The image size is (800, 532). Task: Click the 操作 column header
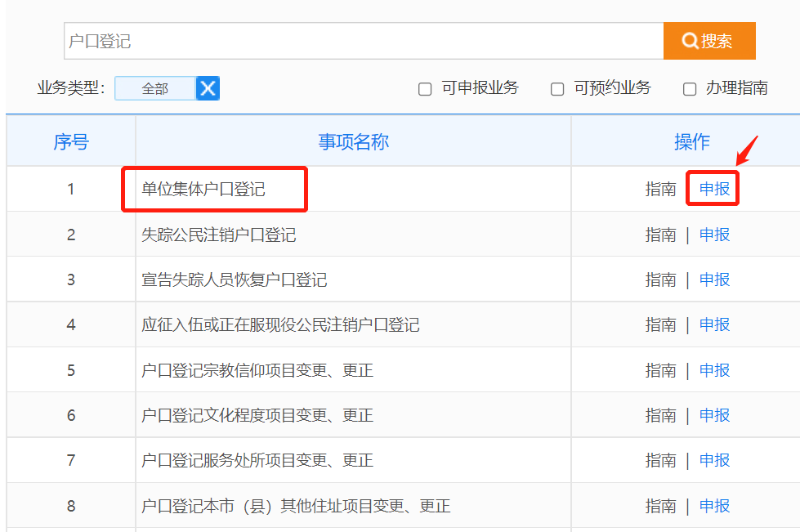click(x=691, y=142)
